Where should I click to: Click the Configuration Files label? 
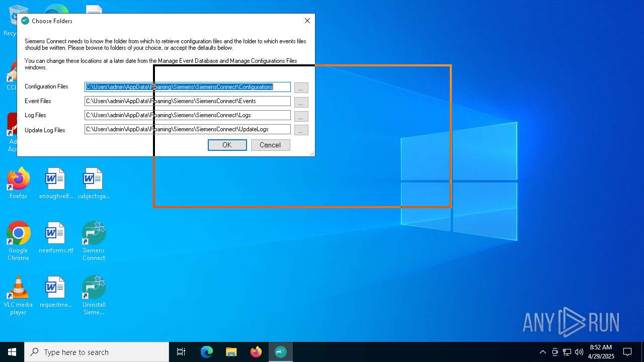[46, 86]
